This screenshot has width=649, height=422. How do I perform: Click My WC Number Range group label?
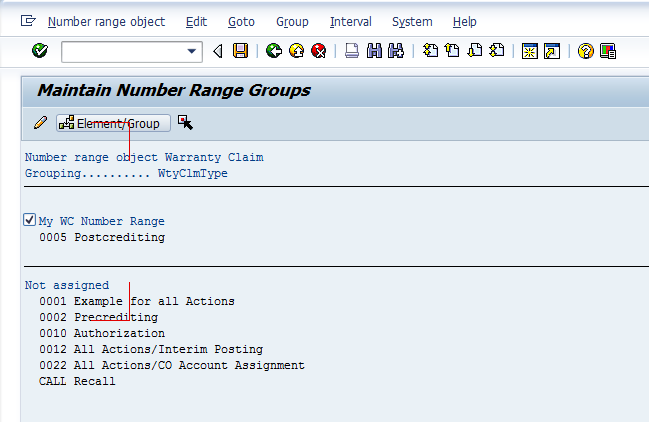102,221
